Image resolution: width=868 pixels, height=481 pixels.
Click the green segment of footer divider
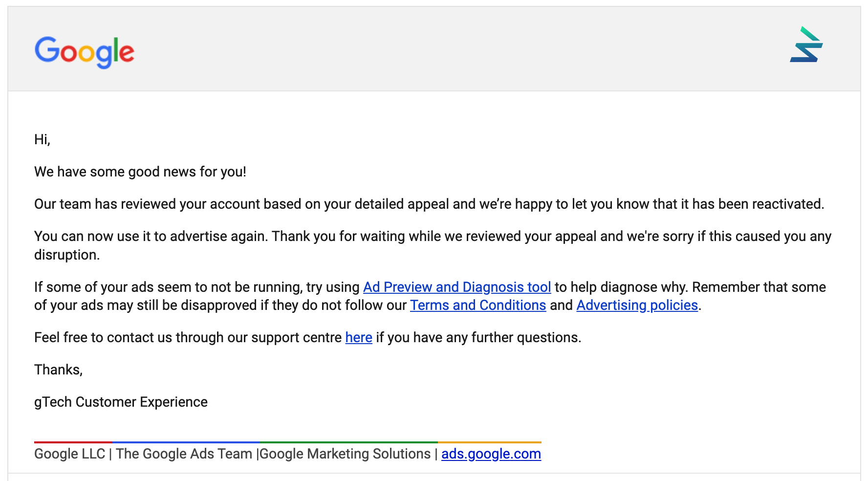click(348, 442)
